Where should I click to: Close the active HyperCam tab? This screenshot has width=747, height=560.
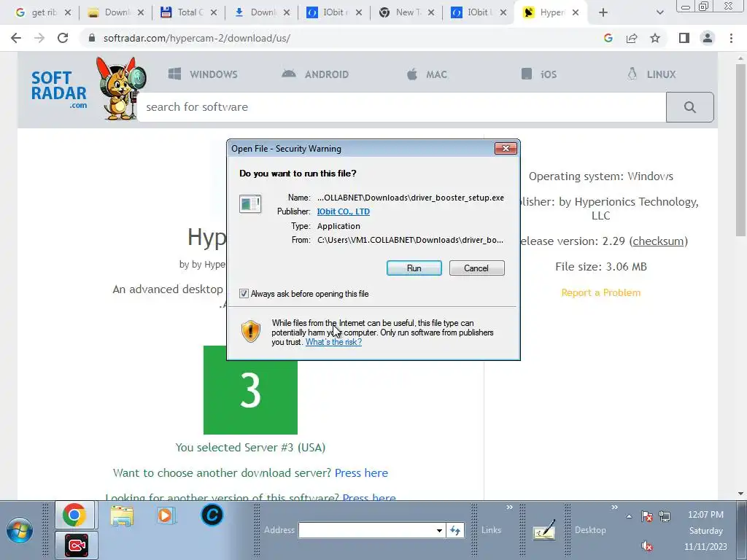click(576, 13)
